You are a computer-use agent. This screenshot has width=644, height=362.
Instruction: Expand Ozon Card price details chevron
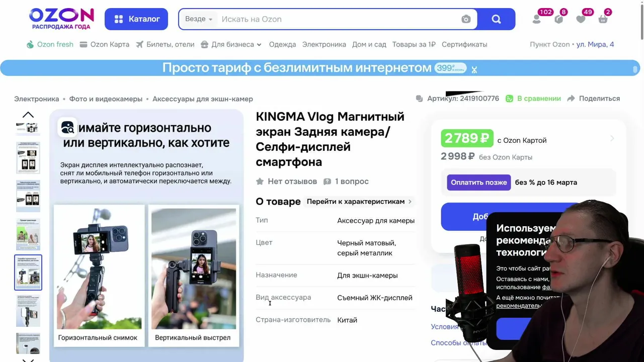pyautogui.click(x=612, y=138)
